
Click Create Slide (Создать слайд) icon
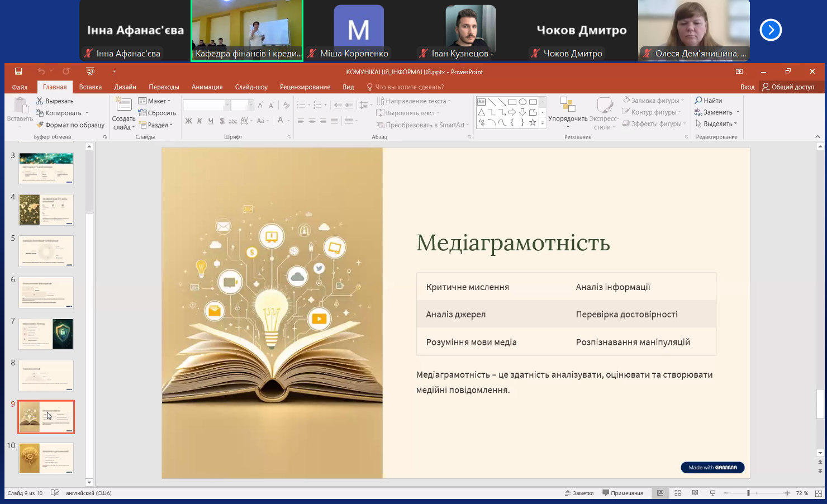coord(123,104)
